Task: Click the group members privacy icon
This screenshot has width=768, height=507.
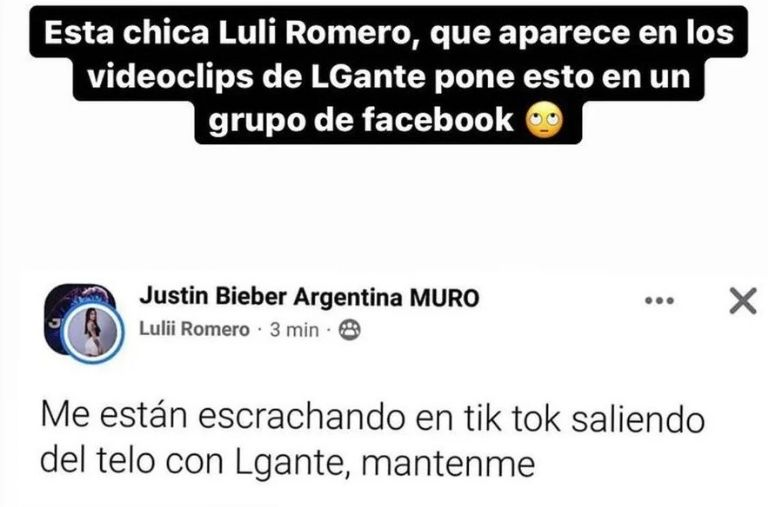Action: 350,330
